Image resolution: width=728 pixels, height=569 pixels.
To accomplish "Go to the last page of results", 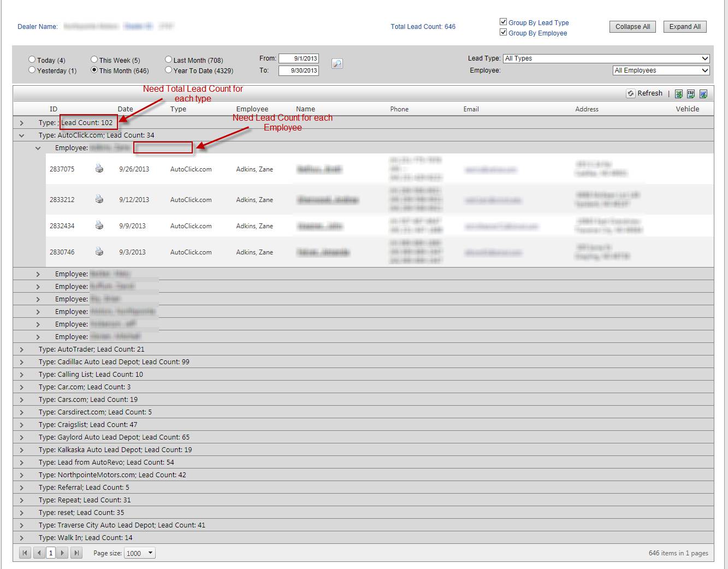I will point(76,553).
